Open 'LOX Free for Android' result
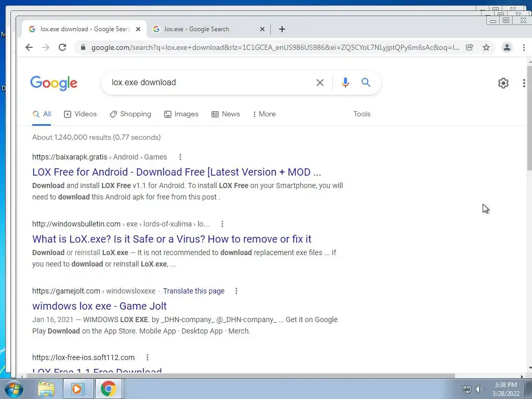Viewport: 532px width, 399px height. pyautogui.click(x=177, y=172)
